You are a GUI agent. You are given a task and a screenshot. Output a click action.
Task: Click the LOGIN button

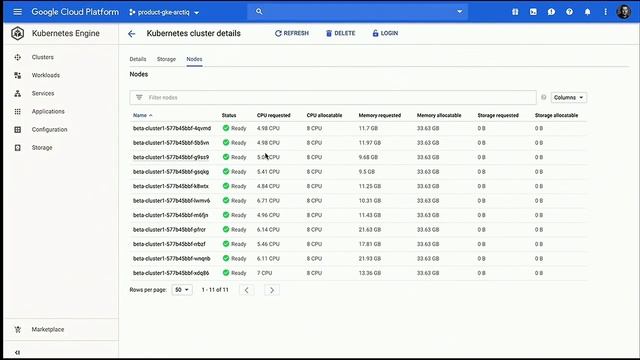click(x=385, y=33)
